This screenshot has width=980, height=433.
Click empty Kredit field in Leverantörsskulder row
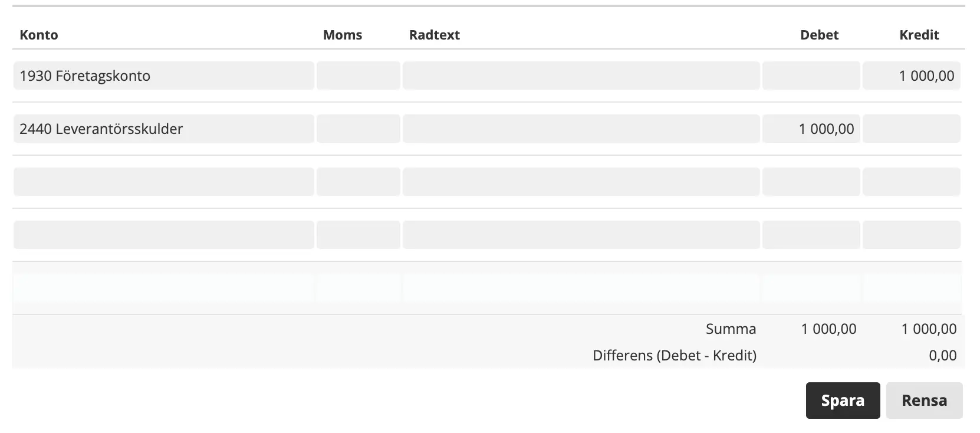click(x=911, y=129)
